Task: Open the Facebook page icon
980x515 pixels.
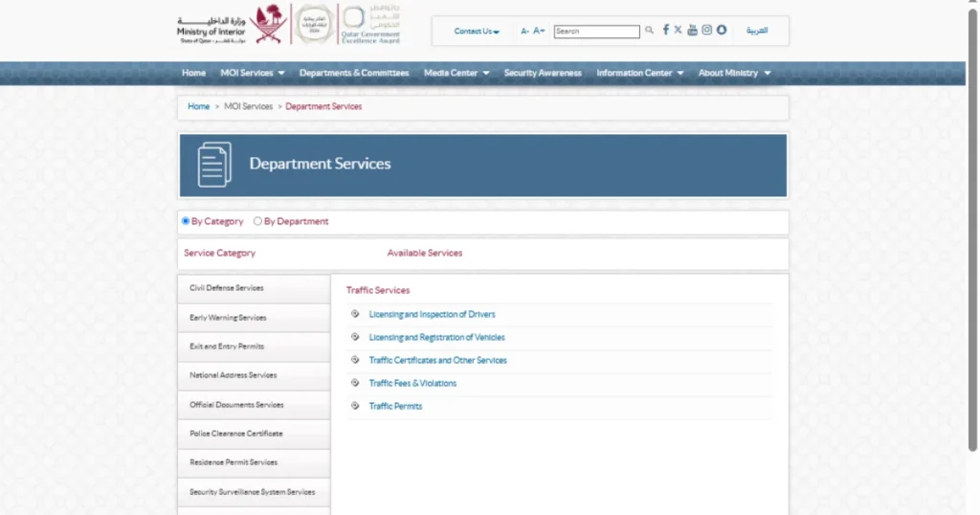Action: (666, 30)
